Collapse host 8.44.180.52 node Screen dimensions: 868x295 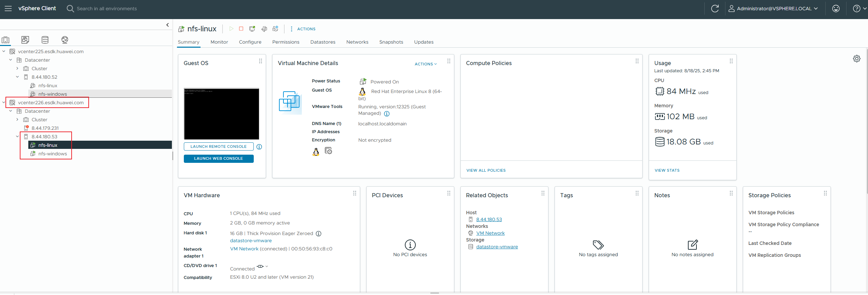coord(17,77)
